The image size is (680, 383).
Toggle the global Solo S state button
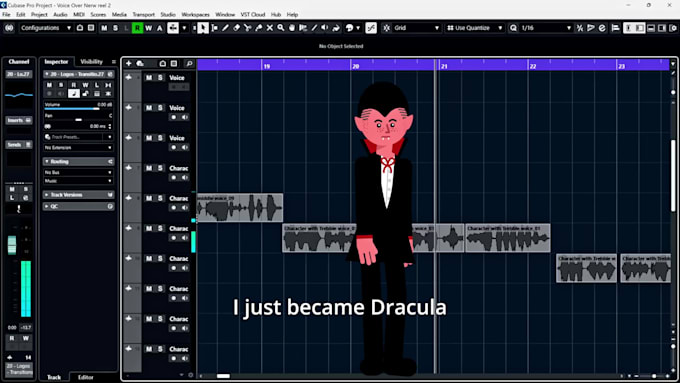(115, 28)
